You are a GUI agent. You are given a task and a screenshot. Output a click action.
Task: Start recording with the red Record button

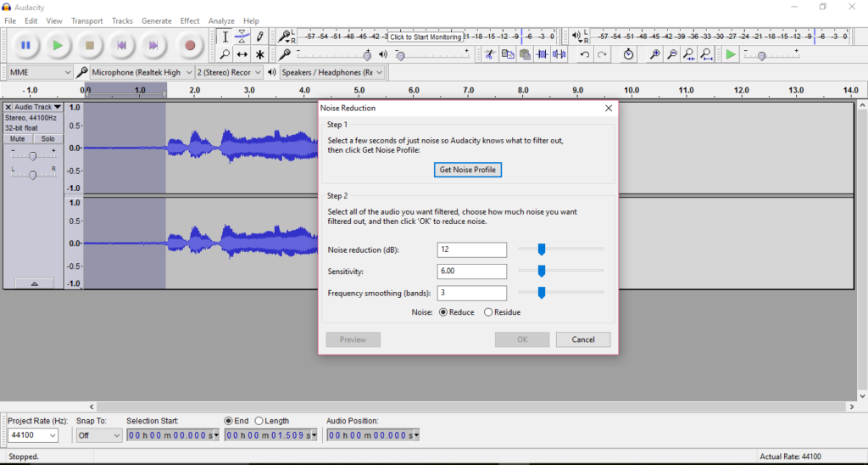pyautogui.click(x=190, y=46)
